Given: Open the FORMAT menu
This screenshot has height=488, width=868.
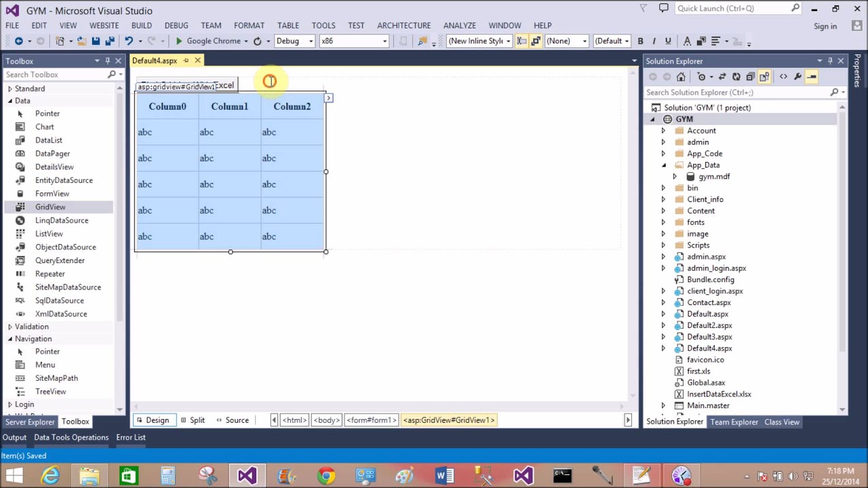Looking at the screenshot, I should point(249,25).
